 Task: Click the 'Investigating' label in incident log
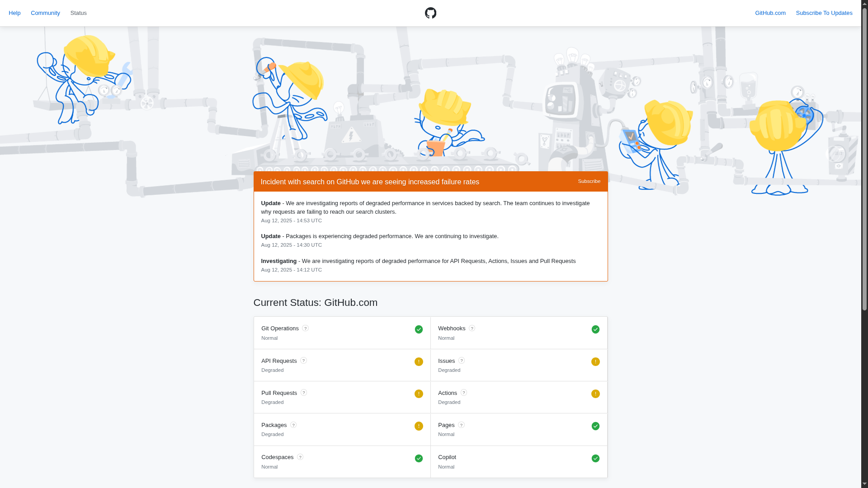tap(278, 261)
